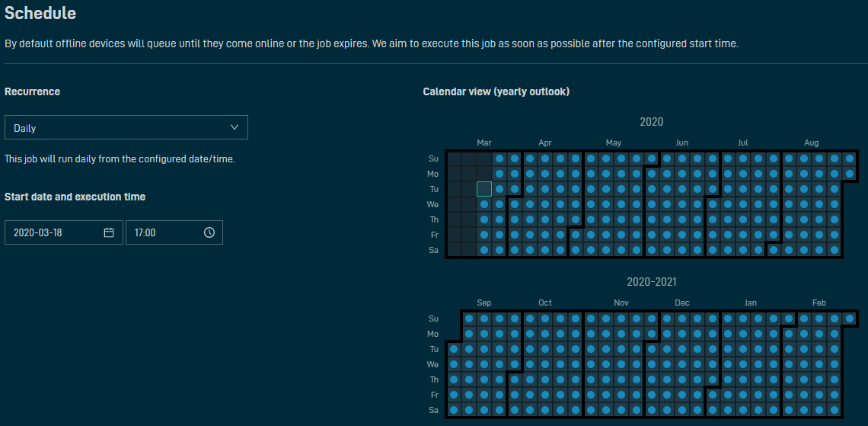Select the last Sunday cell of February 2021

[x=850, y=319]
